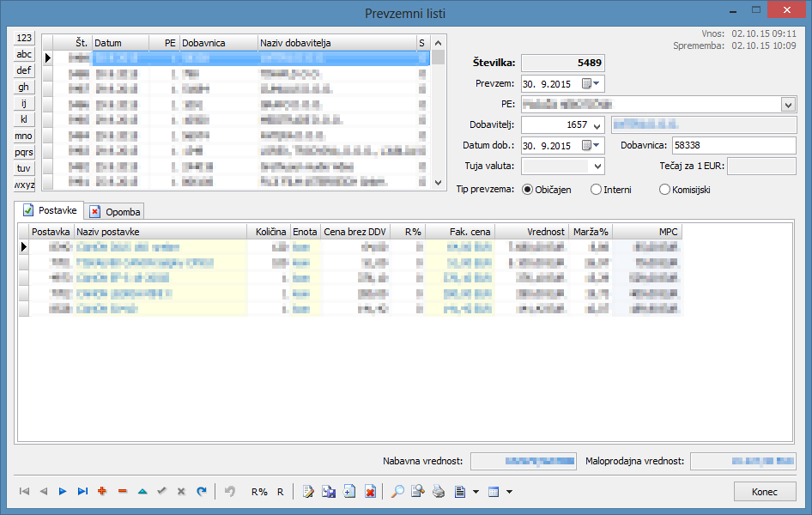Expand the PE dropdown list

point(788,104)
